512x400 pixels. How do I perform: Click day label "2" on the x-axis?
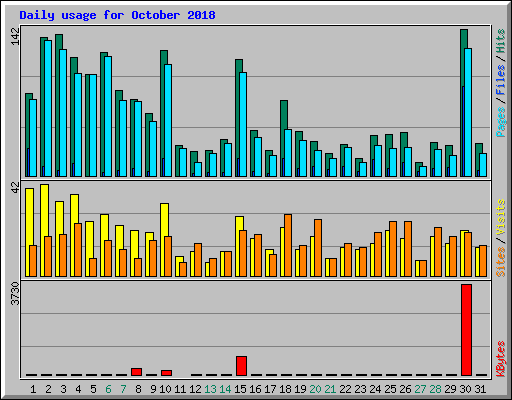48,389
